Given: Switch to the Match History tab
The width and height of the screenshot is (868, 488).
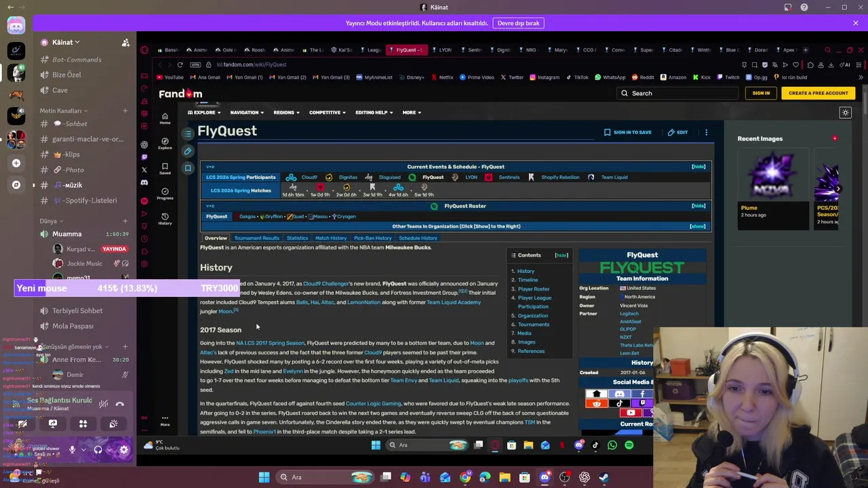Looking at the screenshot, I should pos(331,238).
